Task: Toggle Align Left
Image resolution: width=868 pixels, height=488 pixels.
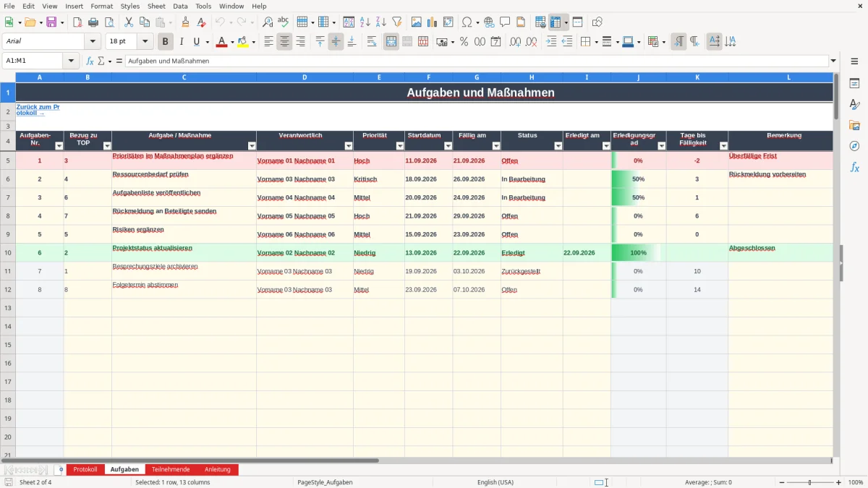Action: (x=269, y=42)
